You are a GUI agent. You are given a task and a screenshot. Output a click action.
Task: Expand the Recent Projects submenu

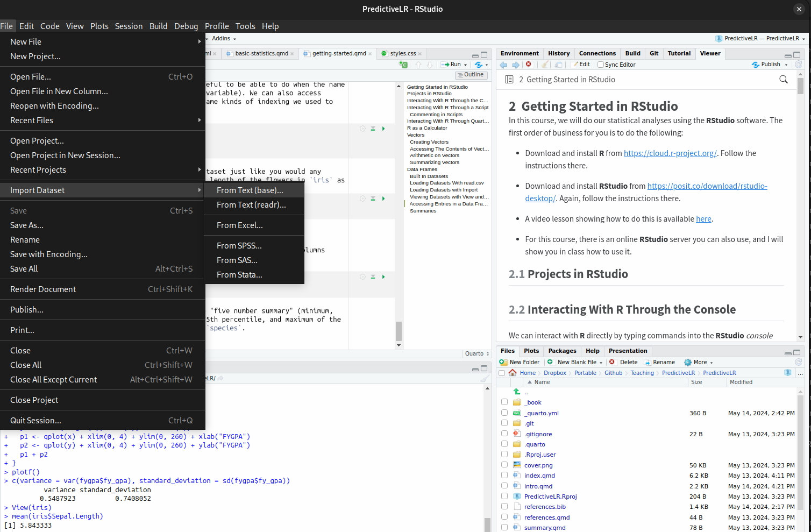[102, 170]
